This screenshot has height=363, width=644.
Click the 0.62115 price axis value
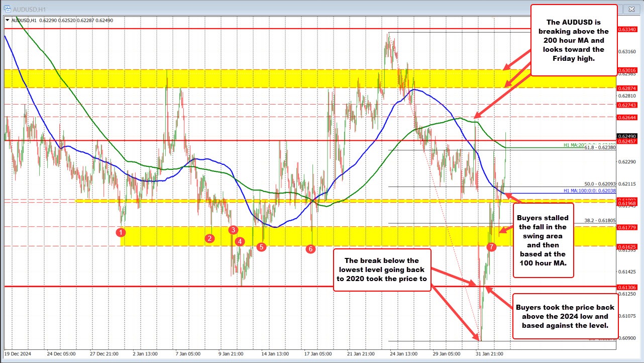[627, 184]
